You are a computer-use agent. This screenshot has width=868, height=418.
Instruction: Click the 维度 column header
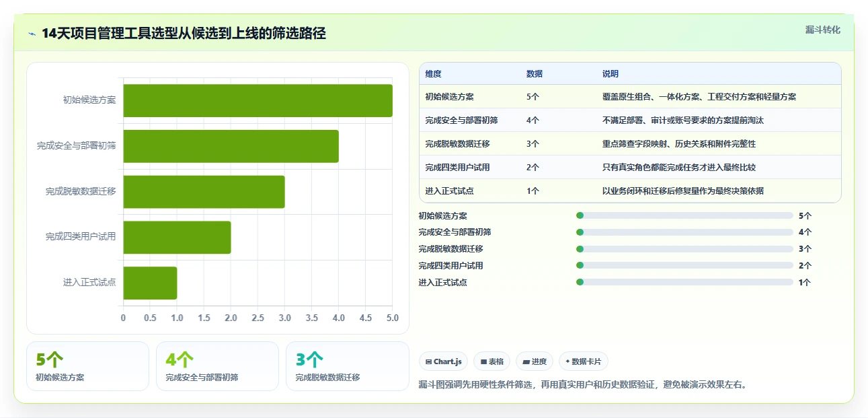point(434,74)
